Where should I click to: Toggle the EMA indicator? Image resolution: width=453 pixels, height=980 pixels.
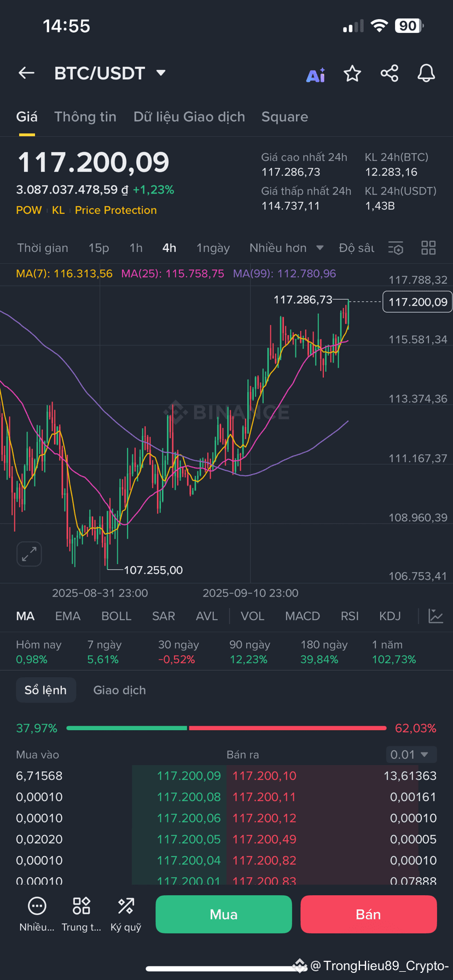click(x=68, y=616)
